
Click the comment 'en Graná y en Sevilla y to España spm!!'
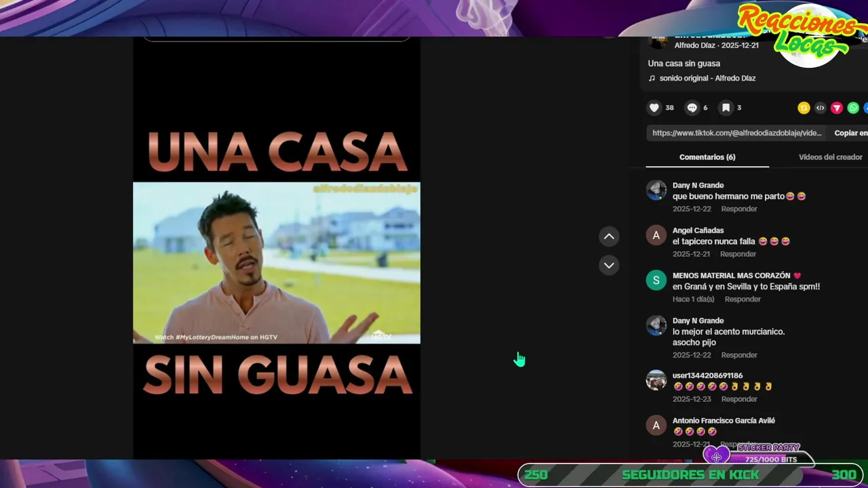[x=746, y=287]
